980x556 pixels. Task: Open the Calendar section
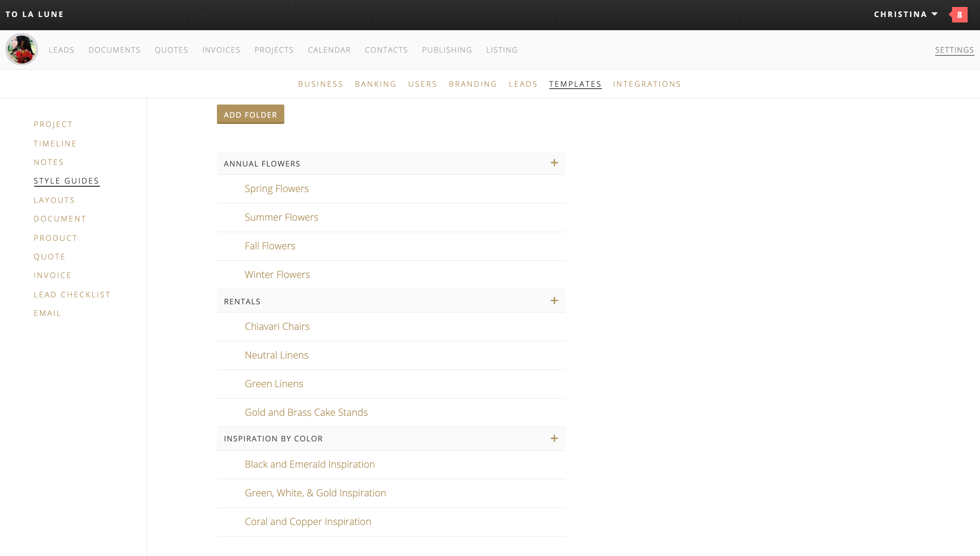tap(329, 50)
